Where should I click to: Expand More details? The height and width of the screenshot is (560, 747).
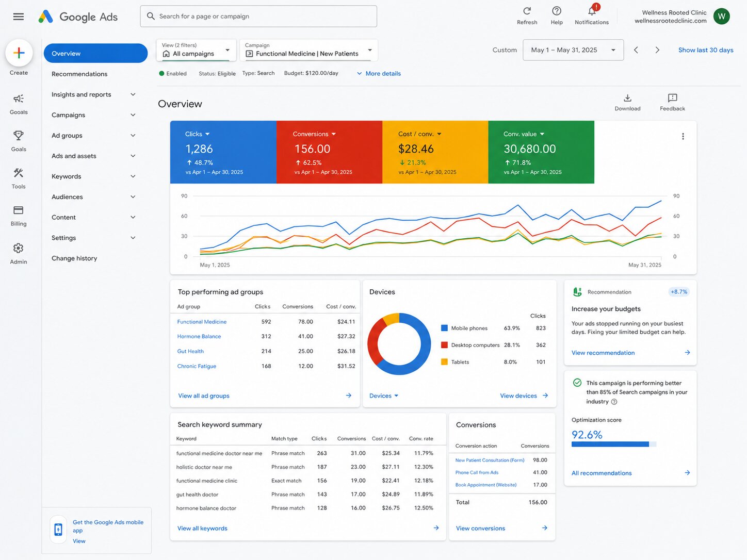379,73
